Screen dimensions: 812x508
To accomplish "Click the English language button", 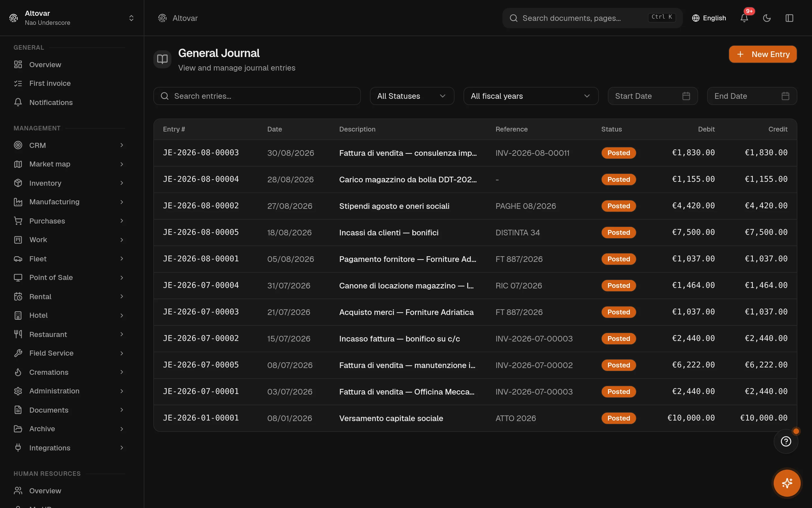I will [709, 18].
